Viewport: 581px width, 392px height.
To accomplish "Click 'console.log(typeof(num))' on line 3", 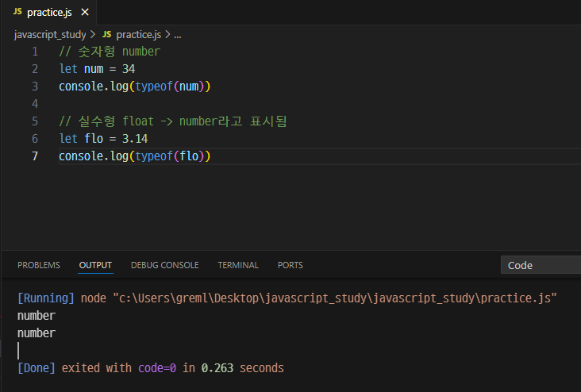I will [134, 86].
